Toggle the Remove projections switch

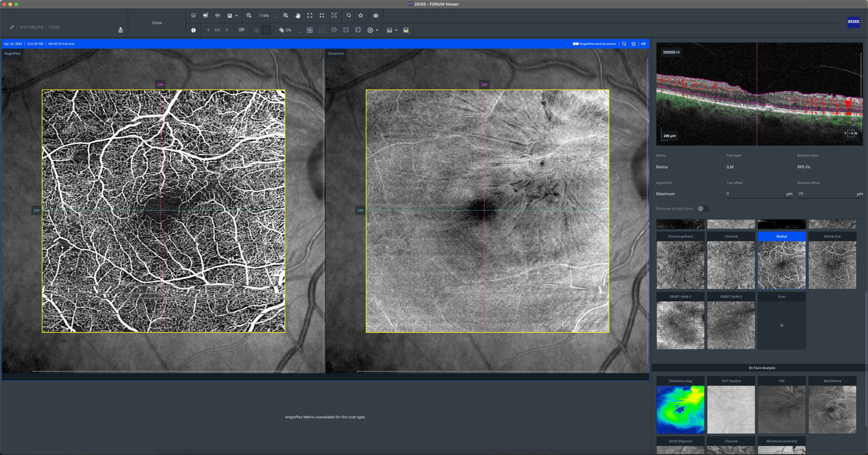(703, 209)
